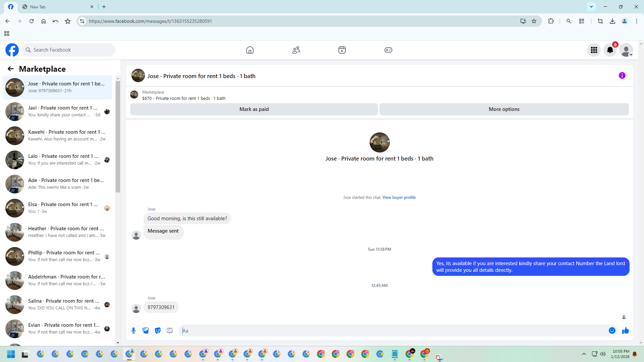Click Mark as paid button
Screen dimensions: 644x362
click(254, 109)
